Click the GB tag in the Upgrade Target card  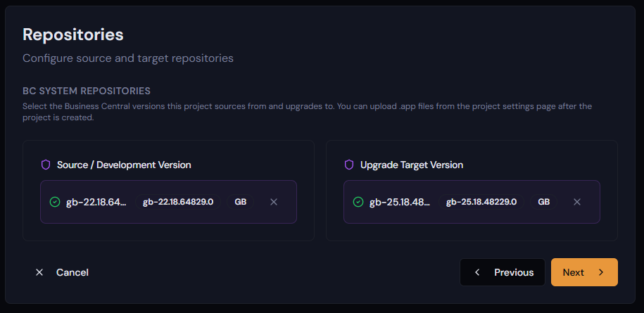(x=544, y=202)
